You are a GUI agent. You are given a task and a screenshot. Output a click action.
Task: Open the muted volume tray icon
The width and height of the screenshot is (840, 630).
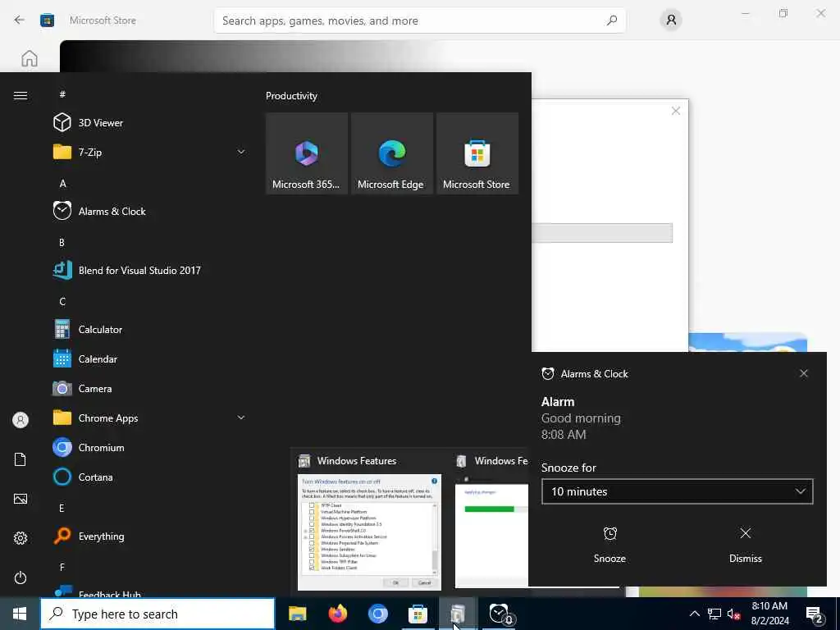(733, 614)
